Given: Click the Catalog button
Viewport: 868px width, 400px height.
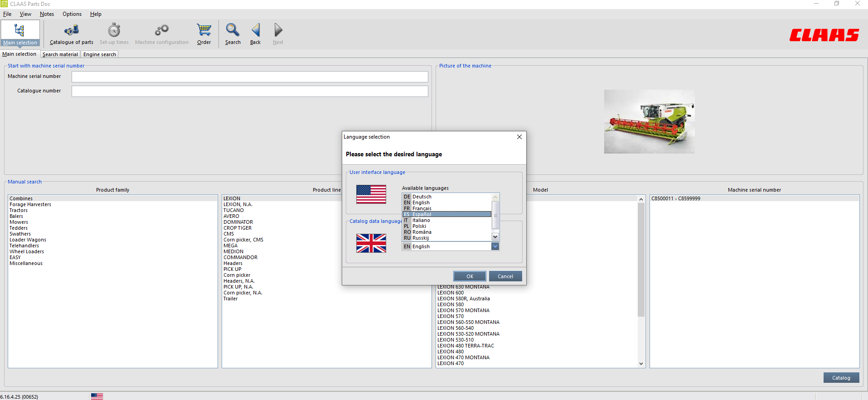Looking at the screenshot, I should (x=841, y=378).
